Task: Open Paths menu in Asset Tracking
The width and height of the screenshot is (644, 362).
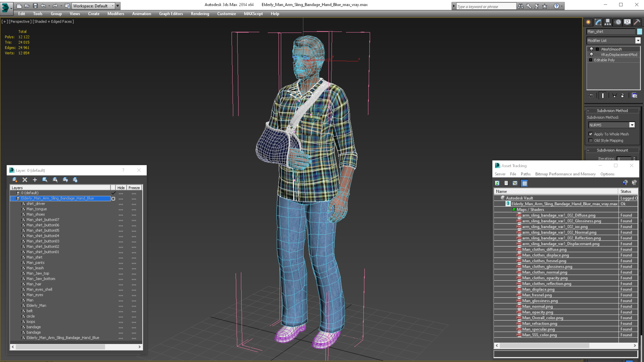Action: pyautogui.click(x=525, y=174)
